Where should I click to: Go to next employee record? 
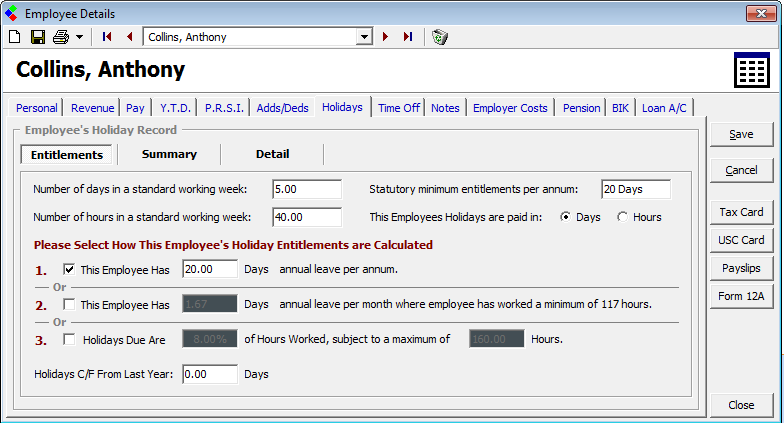(x=386, y=37)
